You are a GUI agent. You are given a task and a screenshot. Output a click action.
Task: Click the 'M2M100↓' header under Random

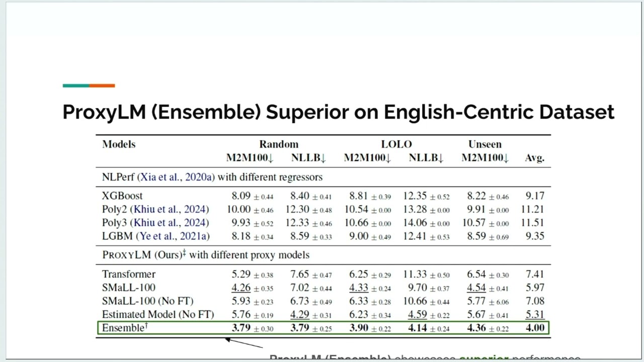(x=250, y=158)
